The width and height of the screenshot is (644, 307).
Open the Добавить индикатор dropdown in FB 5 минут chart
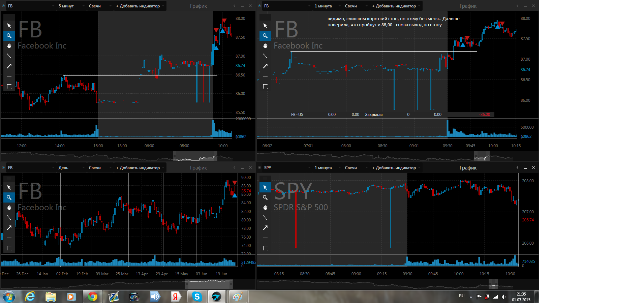pos(140,6)
